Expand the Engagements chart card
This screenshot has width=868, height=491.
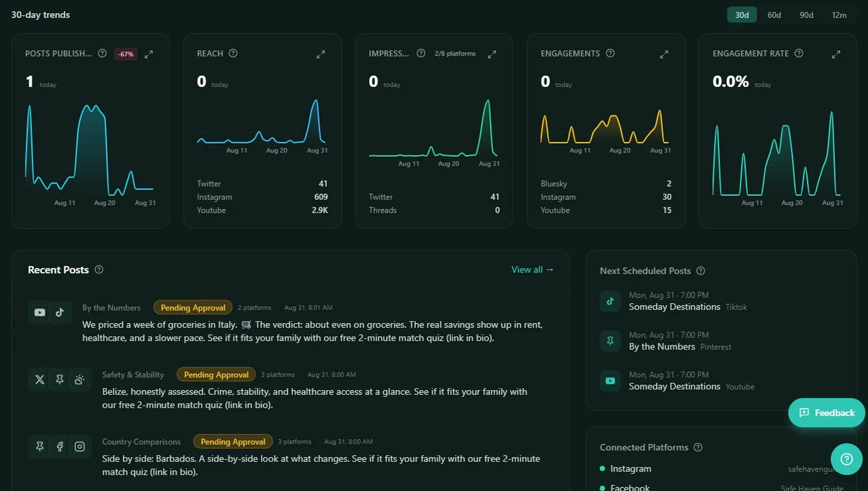pos(664,54)
